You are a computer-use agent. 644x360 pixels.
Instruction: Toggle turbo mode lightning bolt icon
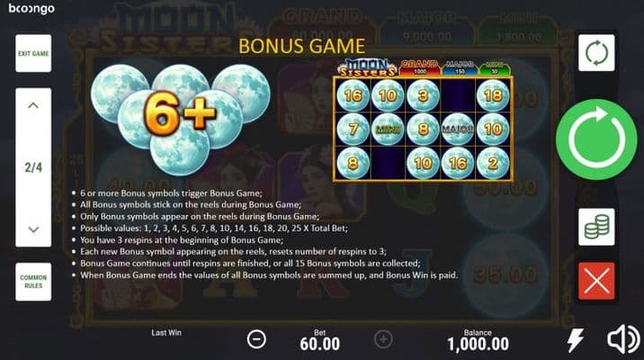tap(575, 339)
